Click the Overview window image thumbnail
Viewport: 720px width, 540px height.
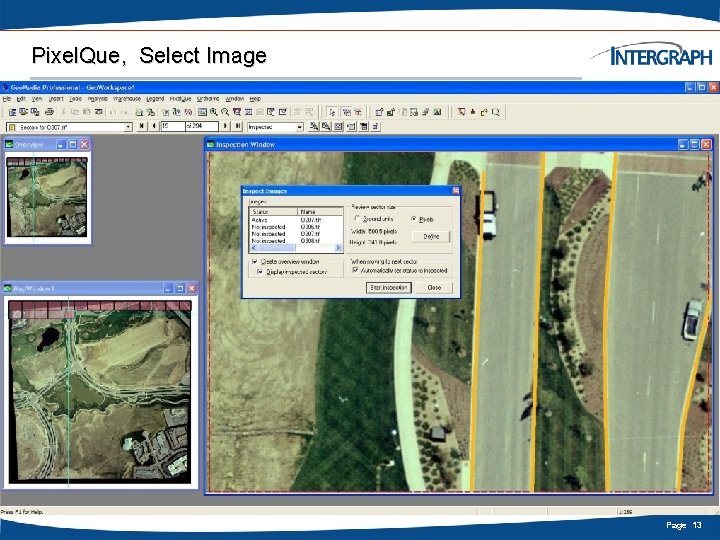coord(47,197)
